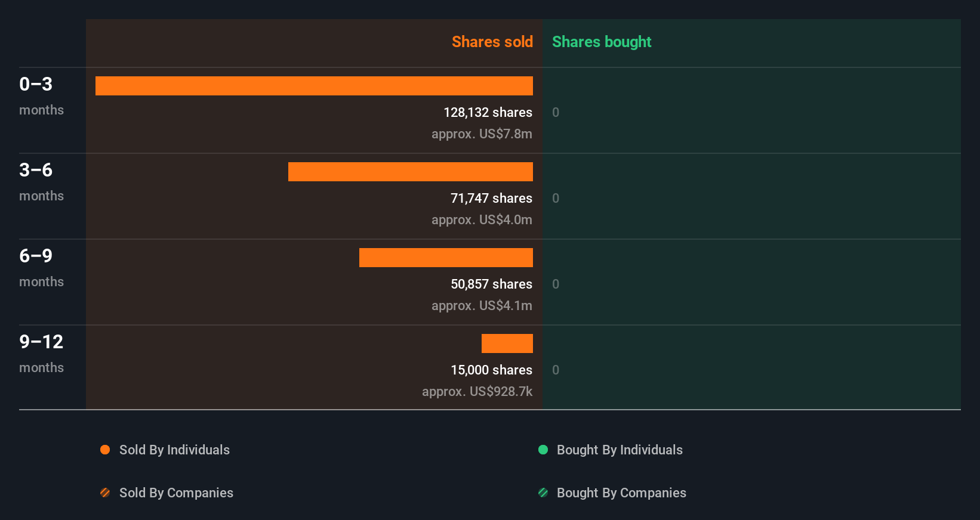Select the Sold By Individuals legend label

pyautogui.click(x=174, y=450)
